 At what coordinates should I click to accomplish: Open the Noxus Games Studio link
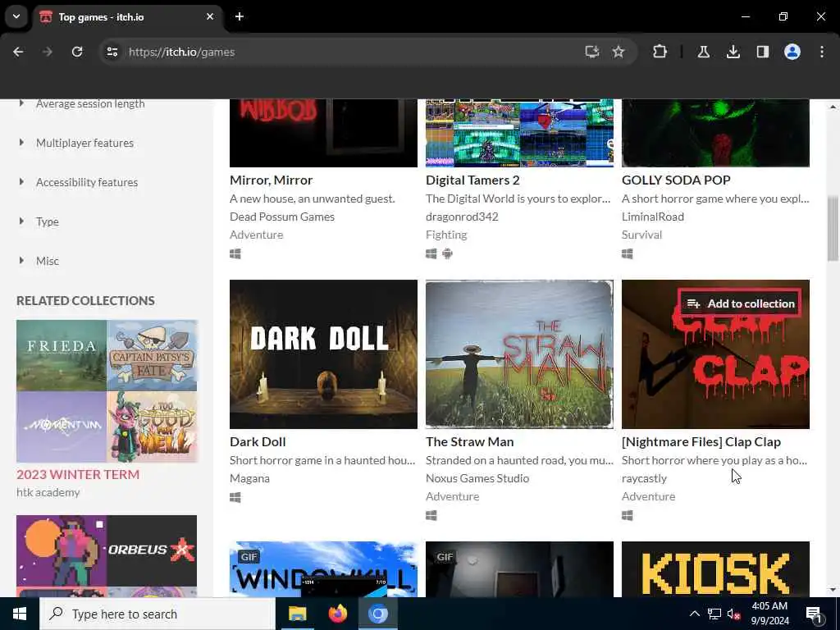477,478
